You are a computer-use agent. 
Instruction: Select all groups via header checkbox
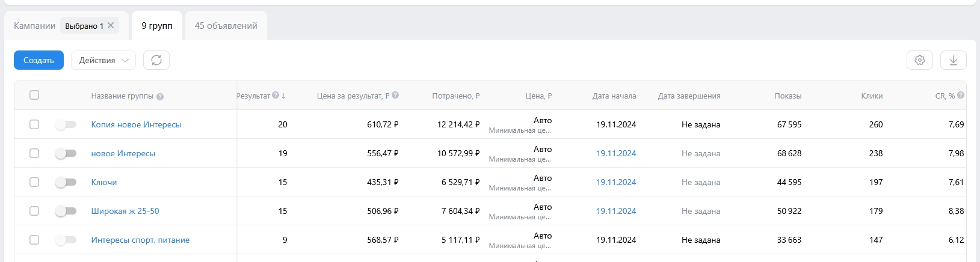click(x=34, y=95)
